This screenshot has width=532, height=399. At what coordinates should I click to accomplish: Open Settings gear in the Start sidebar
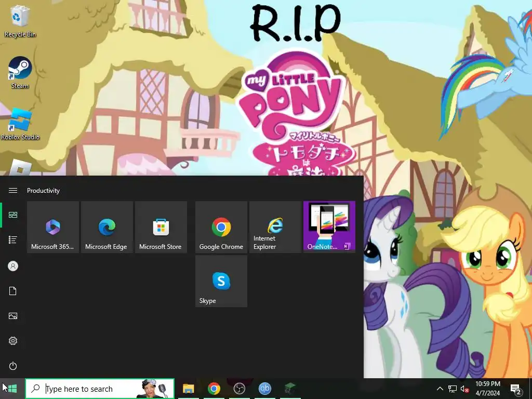click(13, 341)
